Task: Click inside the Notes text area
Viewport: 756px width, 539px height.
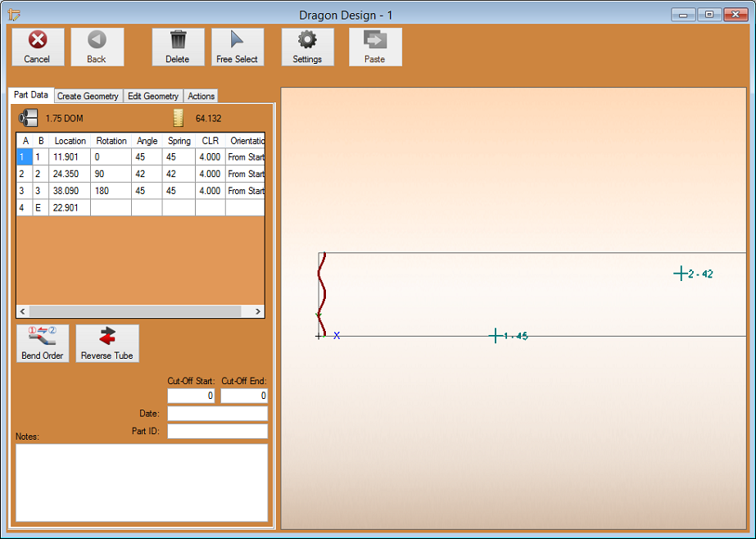Action: pos(142,482)
